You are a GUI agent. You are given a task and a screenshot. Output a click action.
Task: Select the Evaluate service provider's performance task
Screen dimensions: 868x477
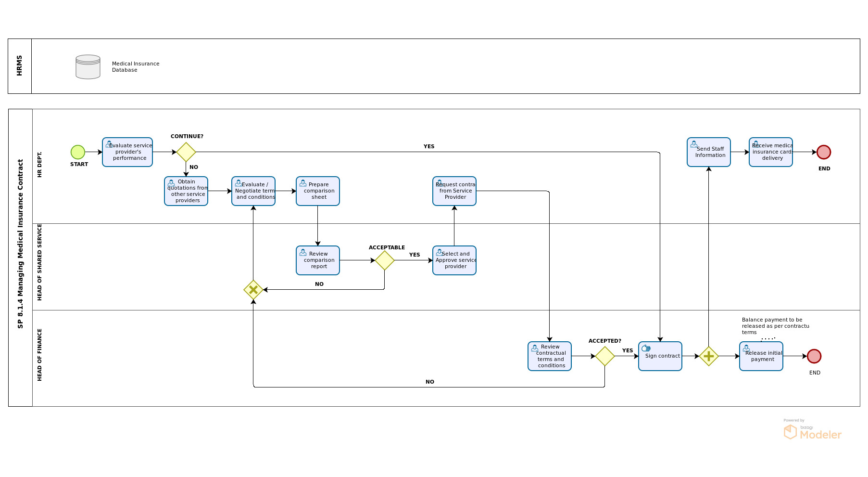127,152
